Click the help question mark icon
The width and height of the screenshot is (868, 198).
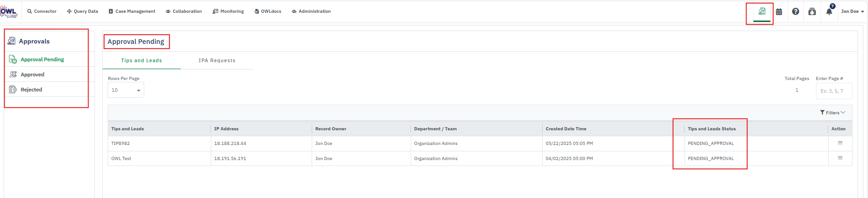[795, 12]
